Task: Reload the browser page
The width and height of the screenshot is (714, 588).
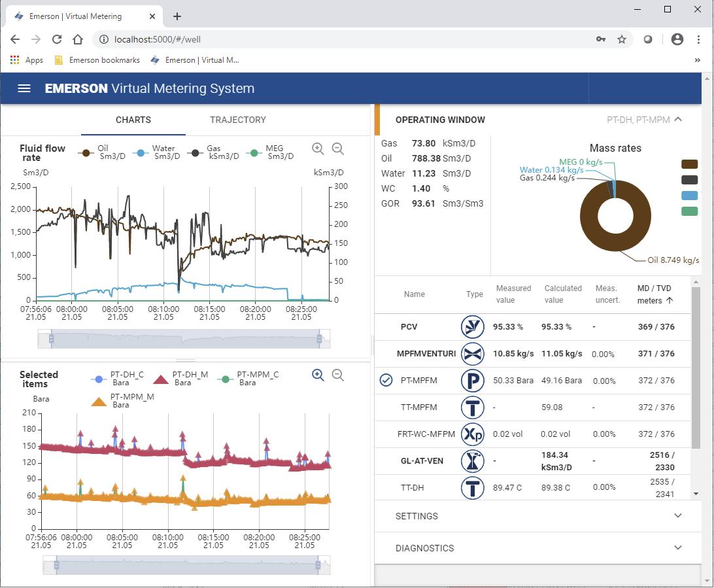Action: 56,40
